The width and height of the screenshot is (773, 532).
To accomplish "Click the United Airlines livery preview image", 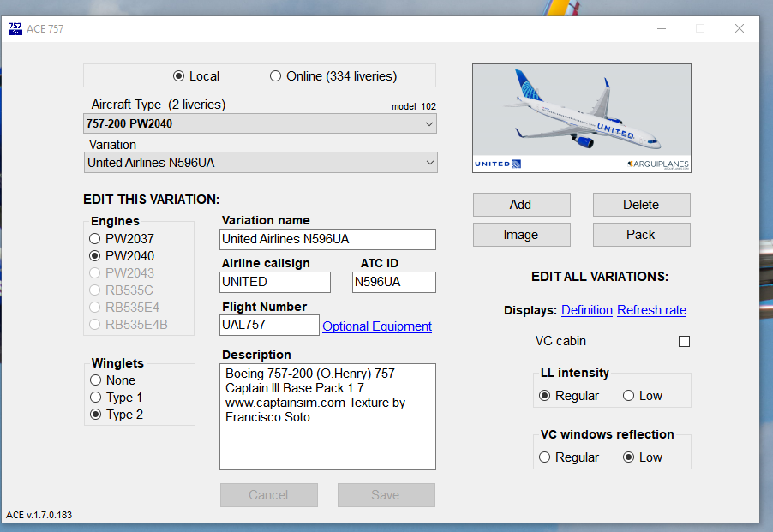I will pos(581,117).
